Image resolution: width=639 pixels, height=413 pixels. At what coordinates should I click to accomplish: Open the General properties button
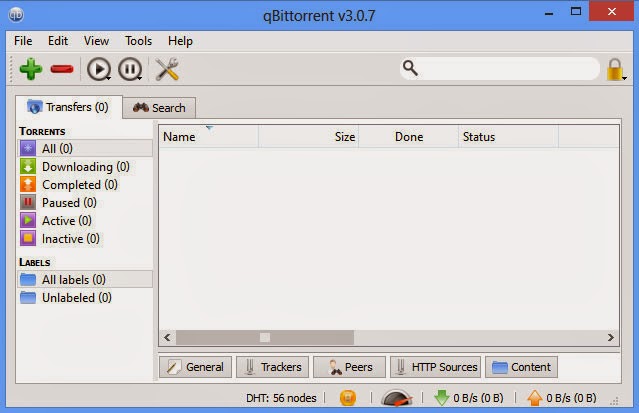point(196,367)
